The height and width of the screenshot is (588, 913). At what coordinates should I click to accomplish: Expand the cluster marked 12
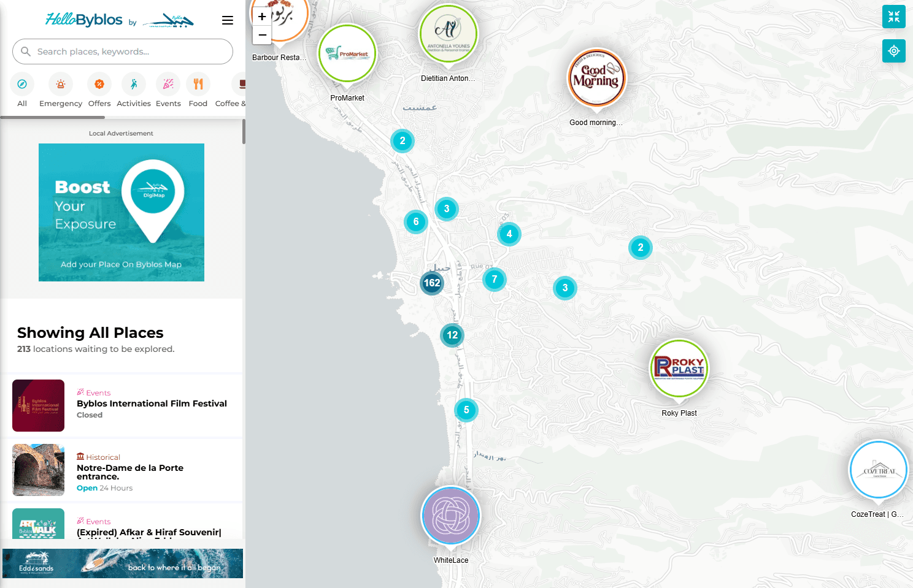pyautogui.click(x=452, y=335)
